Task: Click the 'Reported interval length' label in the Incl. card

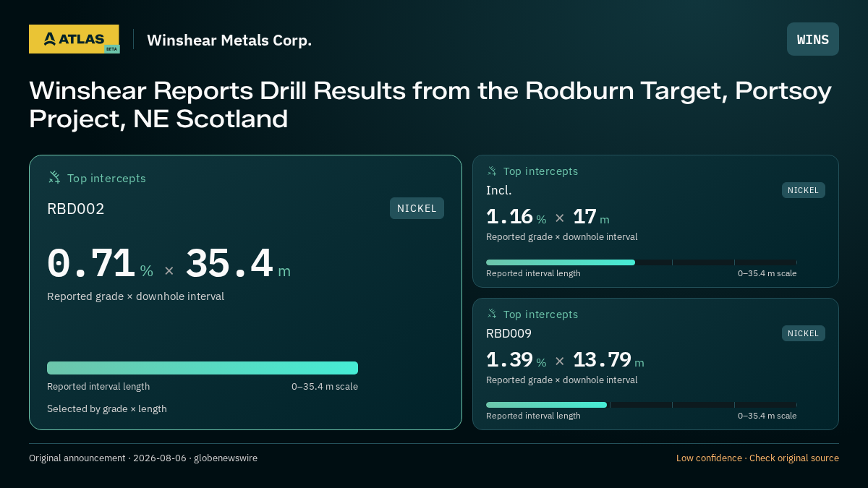Action: point(533,273)
